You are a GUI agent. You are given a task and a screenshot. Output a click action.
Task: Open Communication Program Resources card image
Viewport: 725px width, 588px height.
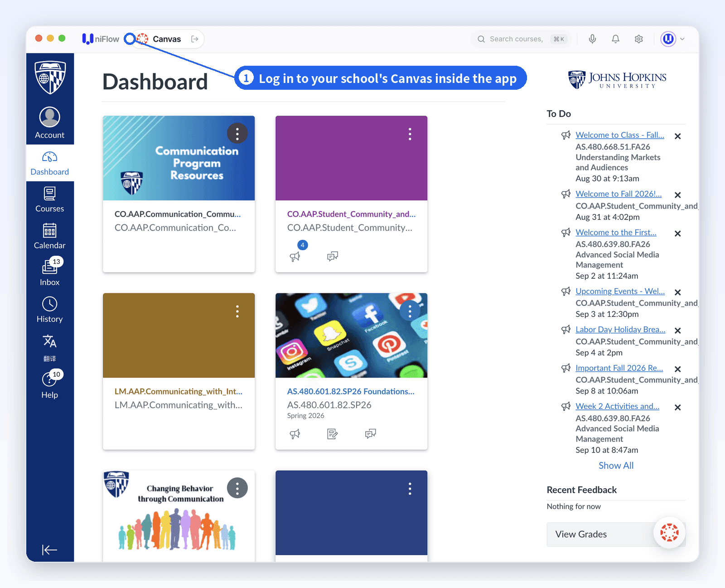[179, 158]
